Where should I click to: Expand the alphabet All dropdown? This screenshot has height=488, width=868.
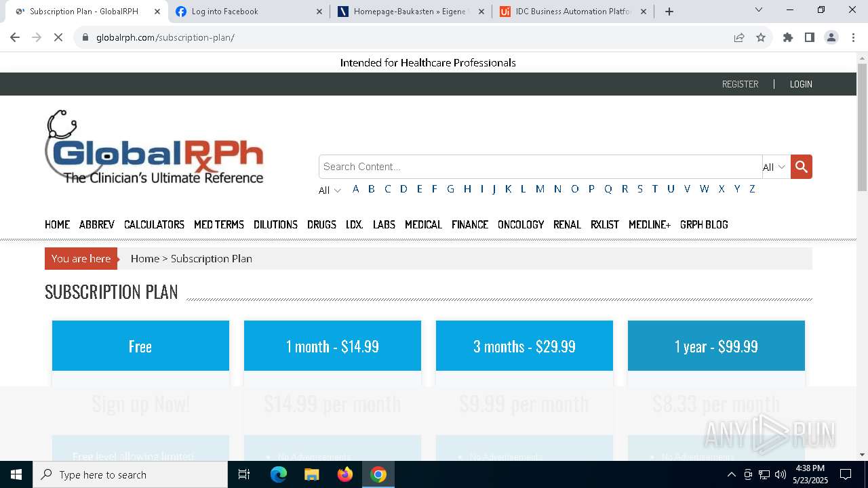(x=330, y=190)
